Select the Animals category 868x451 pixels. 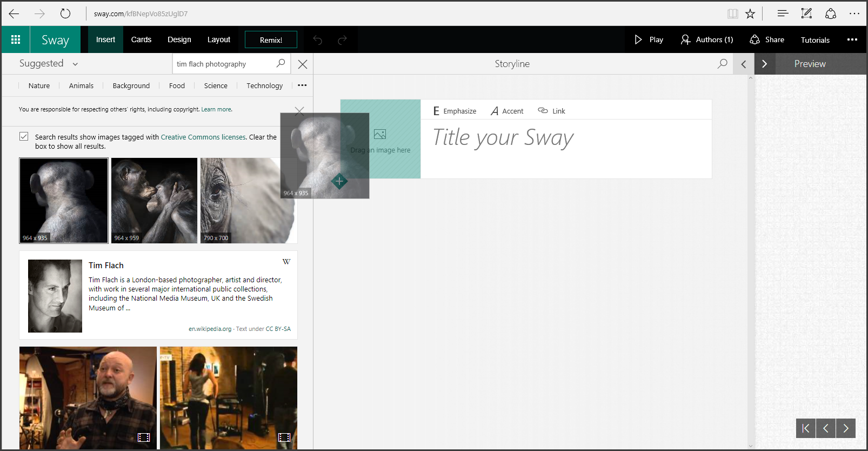coord(81,85)
